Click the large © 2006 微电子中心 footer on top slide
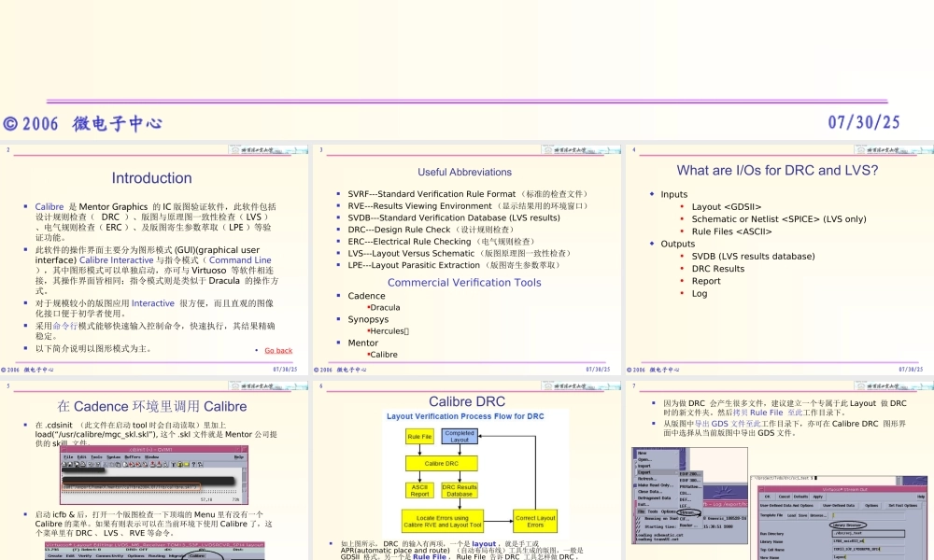This screenshot has width=934, height=560. point(82,124)
